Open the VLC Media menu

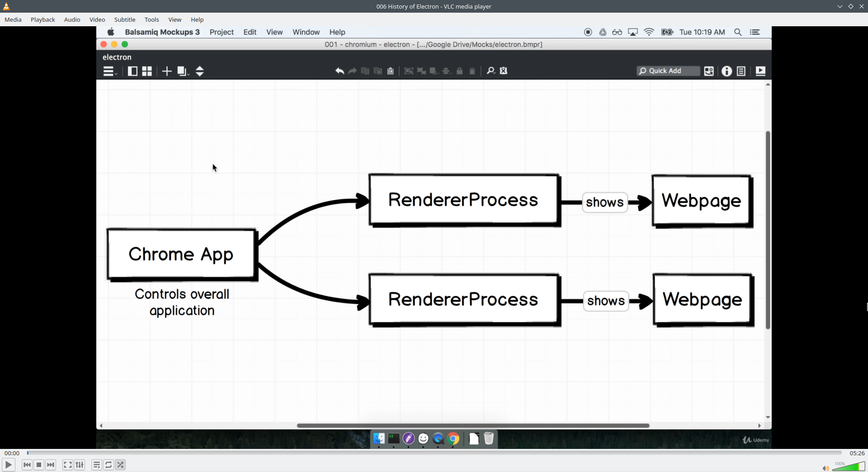(x=13, y=19)
